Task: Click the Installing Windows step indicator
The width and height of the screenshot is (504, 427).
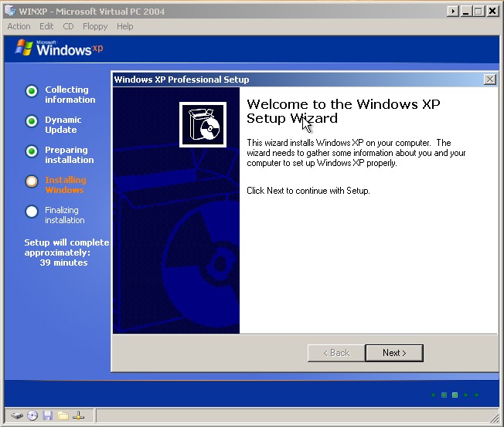Action: tap(32, 181)
